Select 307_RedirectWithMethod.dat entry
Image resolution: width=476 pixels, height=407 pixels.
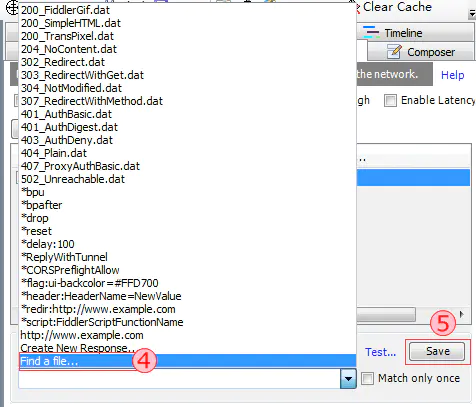pyautogui.click(x=187, y=101)
